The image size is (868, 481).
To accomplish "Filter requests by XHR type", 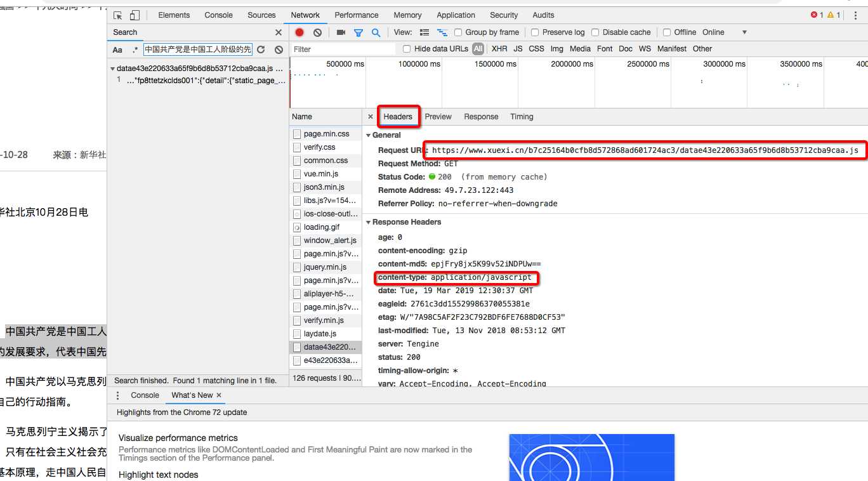I will tap(499, 49).
